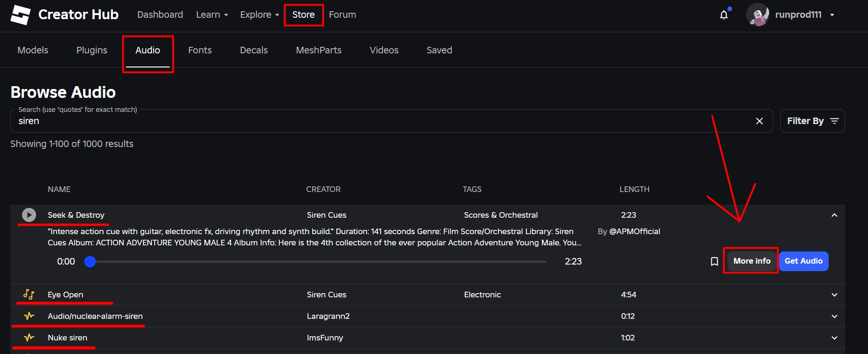
Task: Switch to the Fonts tab
Action: [x=200, y=50]
